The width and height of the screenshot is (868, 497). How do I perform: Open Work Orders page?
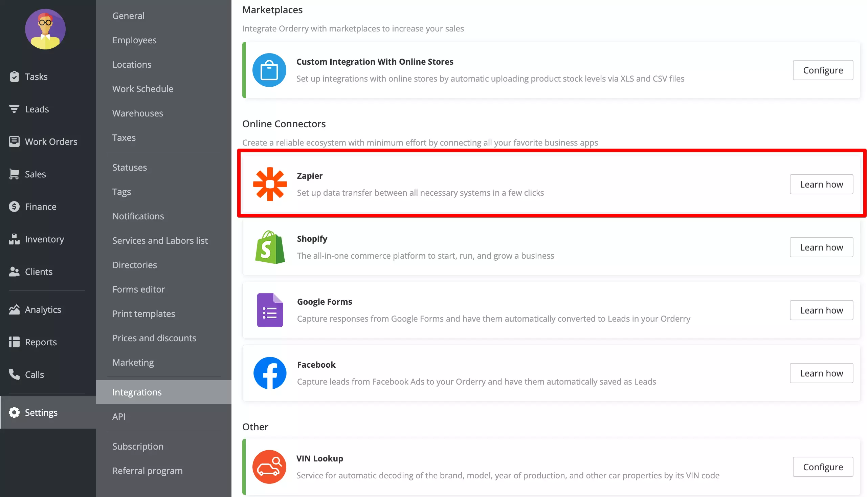click(48, 141)
